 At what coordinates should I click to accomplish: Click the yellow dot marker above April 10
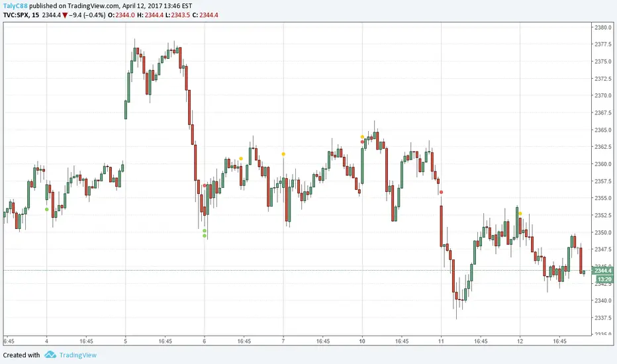pos(361,137)
